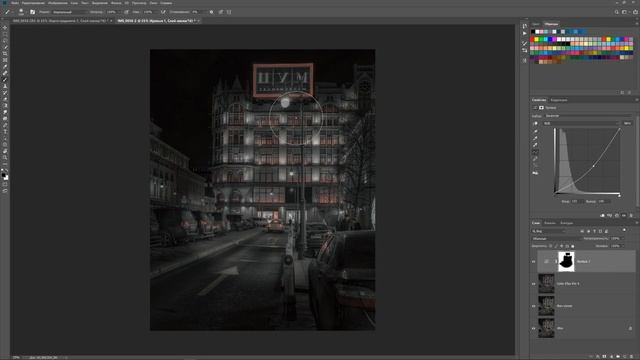This screenshot has width=640, height=360.
Task: Select the Move tool
Action: [x=5, y=27]
